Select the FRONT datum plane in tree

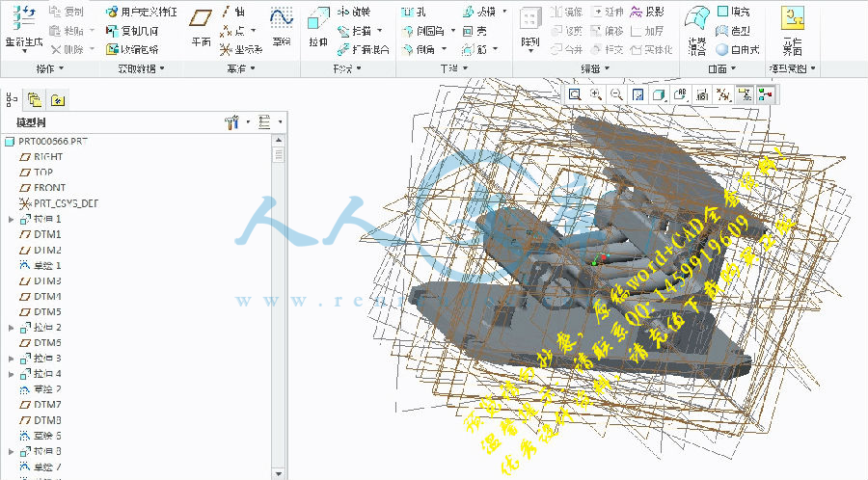42,188
